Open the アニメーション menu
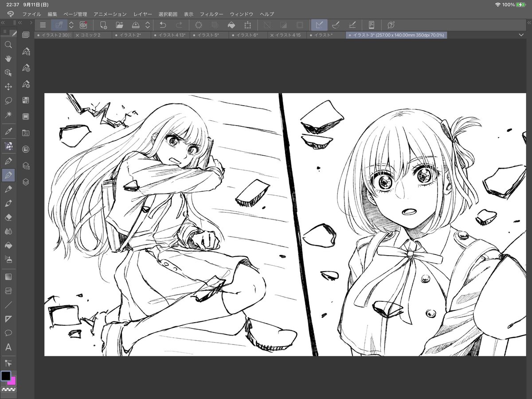 [110, 14]
